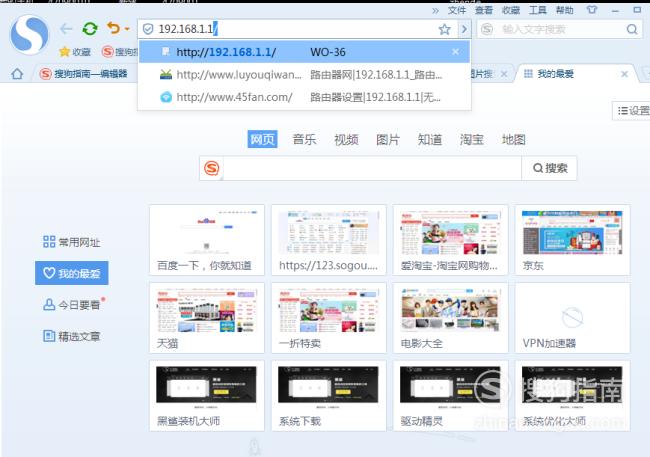Select 我的最爱 in the left sidebar
Image resolution: width=650 pixels, height=457 pixels.
tap(72, 273)
